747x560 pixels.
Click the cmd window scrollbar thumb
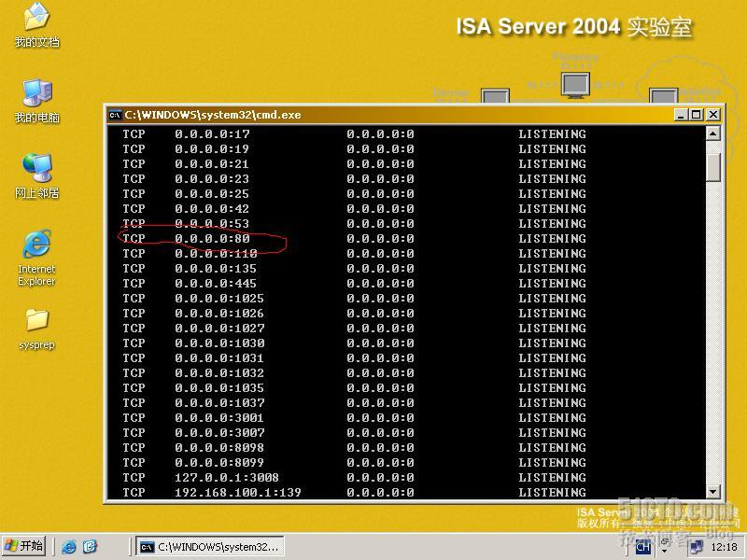point(712,167)
